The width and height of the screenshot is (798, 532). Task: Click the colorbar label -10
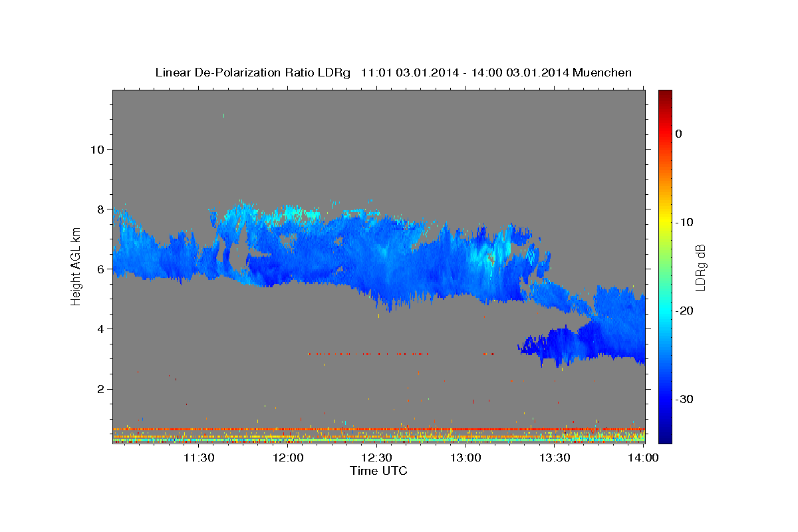click(x=684, y=222)
